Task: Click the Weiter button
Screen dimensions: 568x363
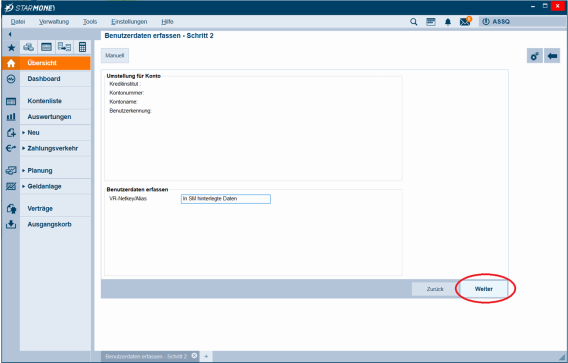Action: point(484,289)
